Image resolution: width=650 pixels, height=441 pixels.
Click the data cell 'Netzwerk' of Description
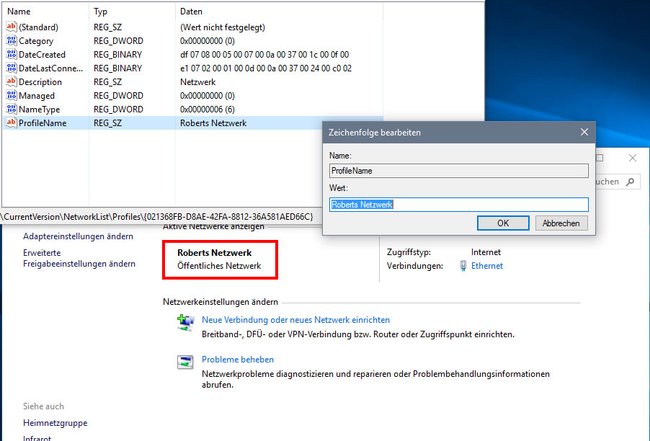[x=198, y=82]
